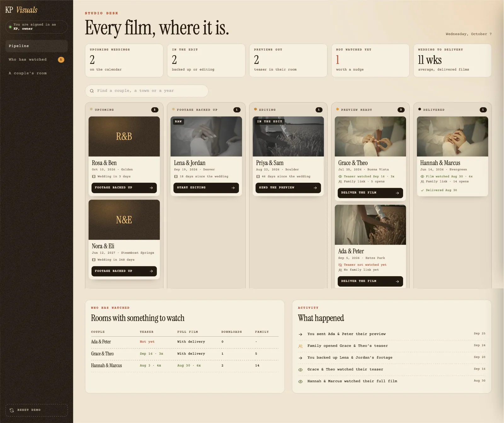This screenshot has width=504, height=423.
Task: Open the Lena & Jordan raw footage thumbnail
Action: click(206, 136)
